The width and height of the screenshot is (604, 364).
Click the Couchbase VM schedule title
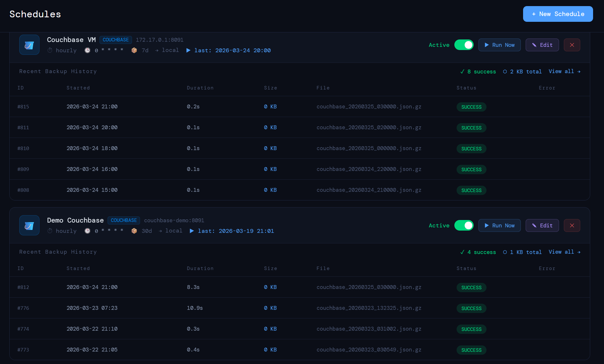tap(71, 40)
